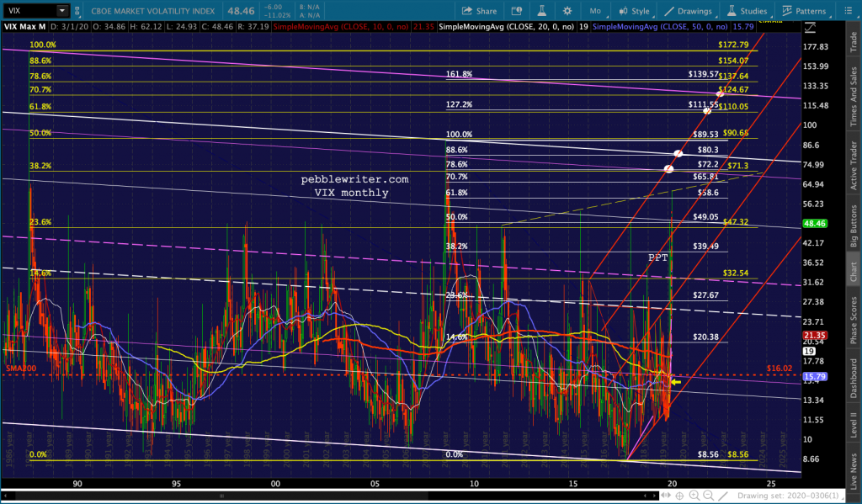The width and height of the screenshot is (862, 504).
Task: Open the Mo timeframe selector
Action: pyautogui.click(x=595, y=11)
